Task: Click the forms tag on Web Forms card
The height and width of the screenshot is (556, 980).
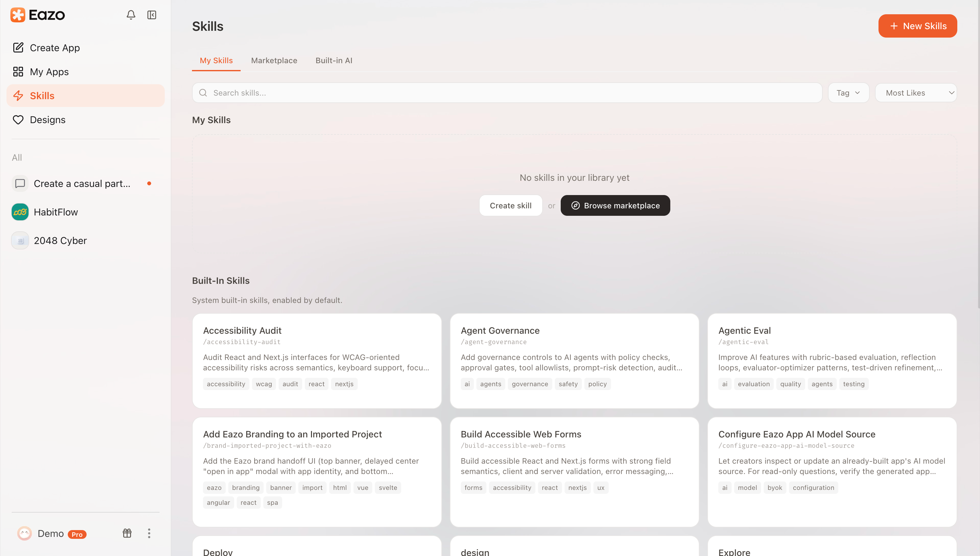Action: [x=473, y=488]
